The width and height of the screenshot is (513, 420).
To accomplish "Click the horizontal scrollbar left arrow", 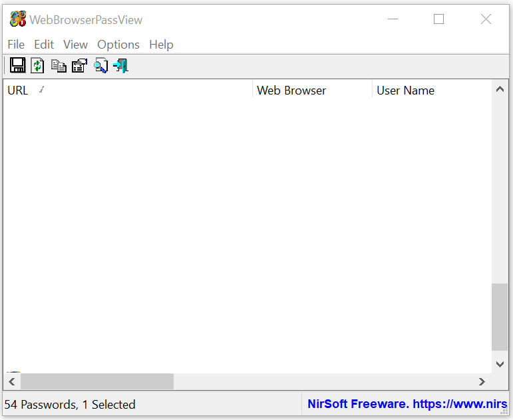I will [11, 381].
